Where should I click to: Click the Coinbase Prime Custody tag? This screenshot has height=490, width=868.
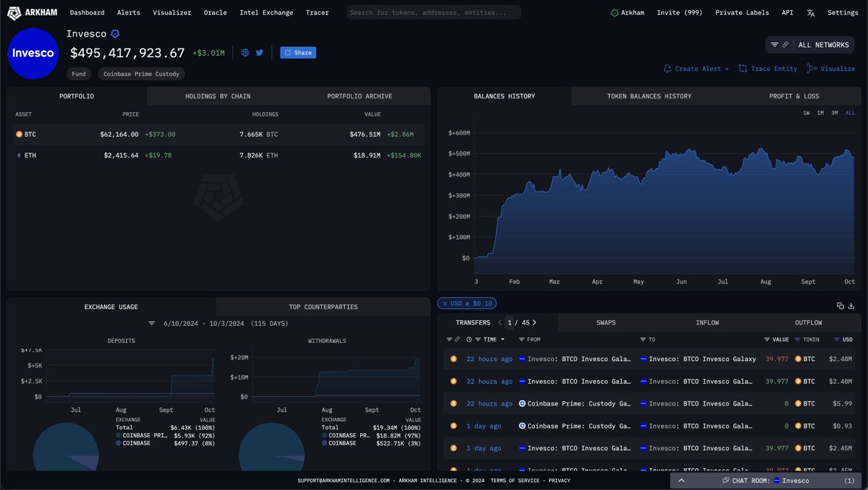pyautogui.click(x=141, y=74)
